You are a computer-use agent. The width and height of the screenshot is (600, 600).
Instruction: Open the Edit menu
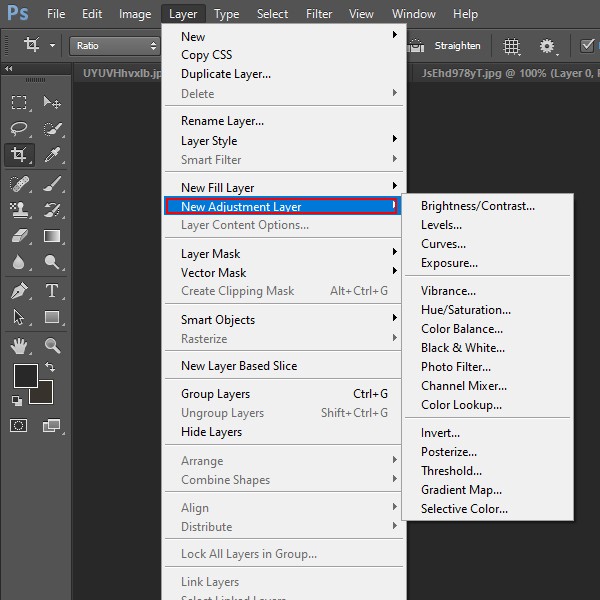point(92,14)
